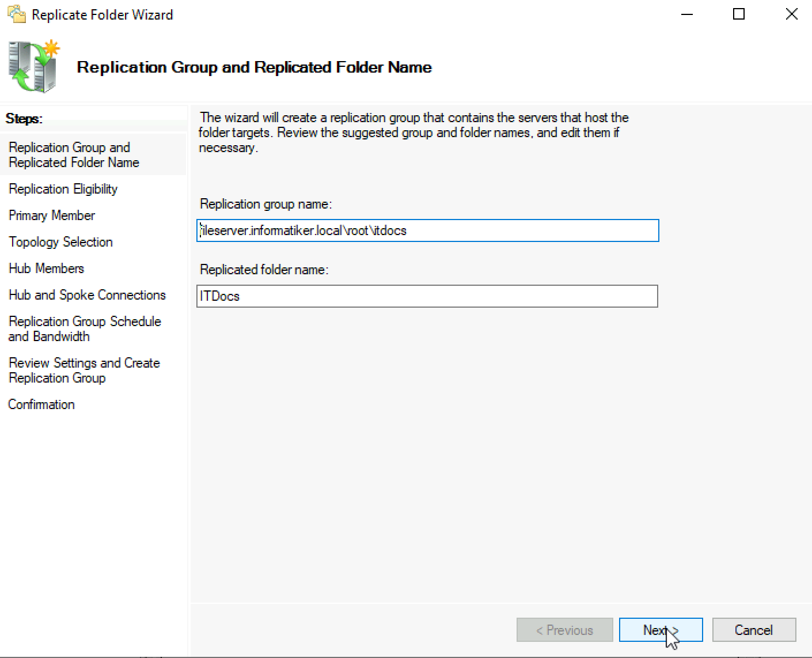
Task: Click the Replicate Folder Wizard title icon
Action: [17, 14]
